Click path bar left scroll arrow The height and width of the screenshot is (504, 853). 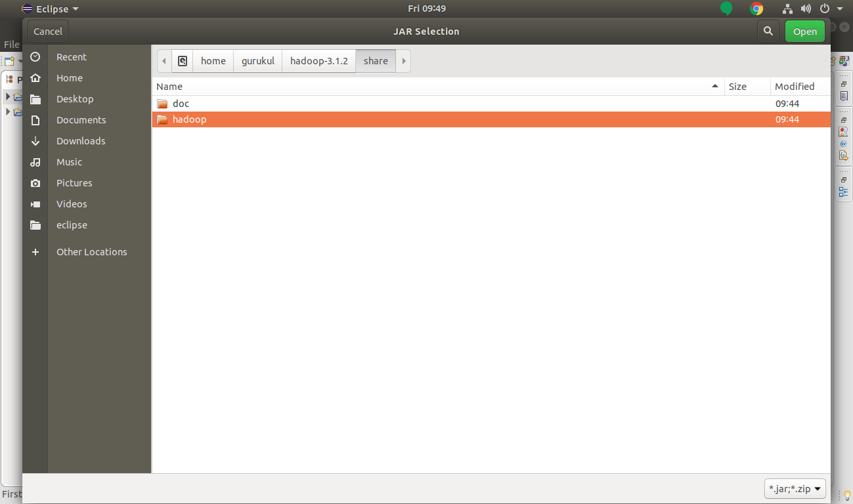tap(164, 61)
